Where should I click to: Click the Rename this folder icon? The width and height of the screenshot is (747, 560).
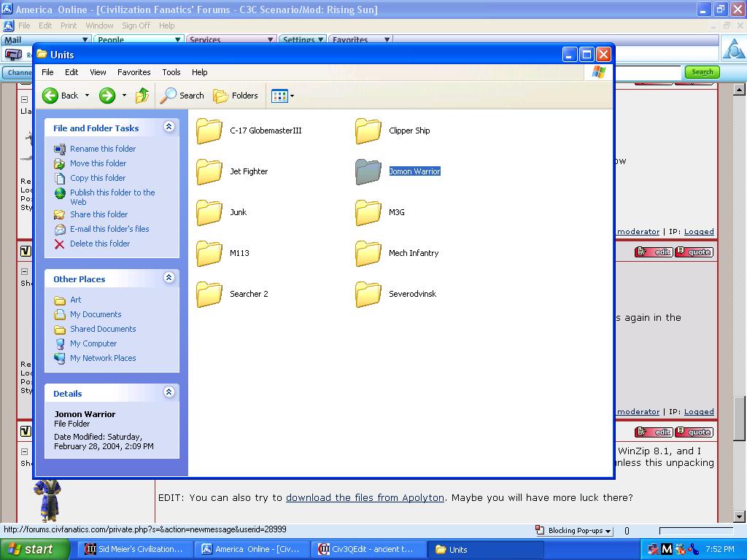(60, 149)
